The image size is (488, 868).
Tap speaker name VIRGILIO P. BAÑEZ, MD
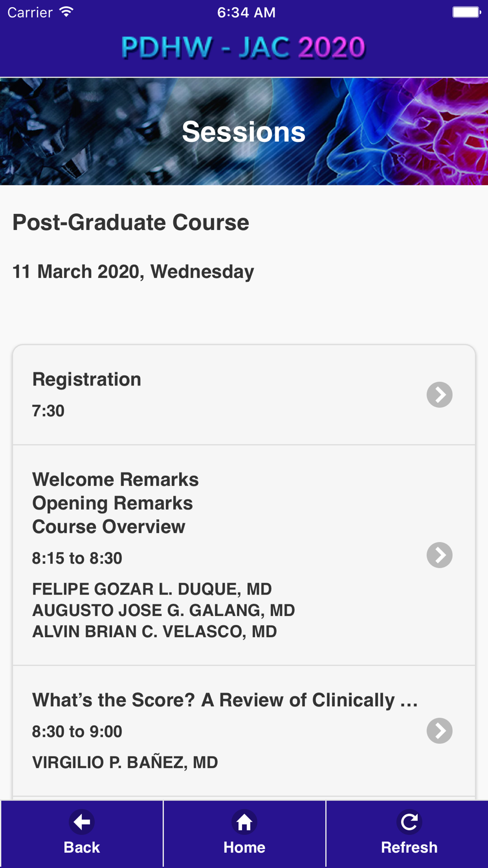pos(125,762)
